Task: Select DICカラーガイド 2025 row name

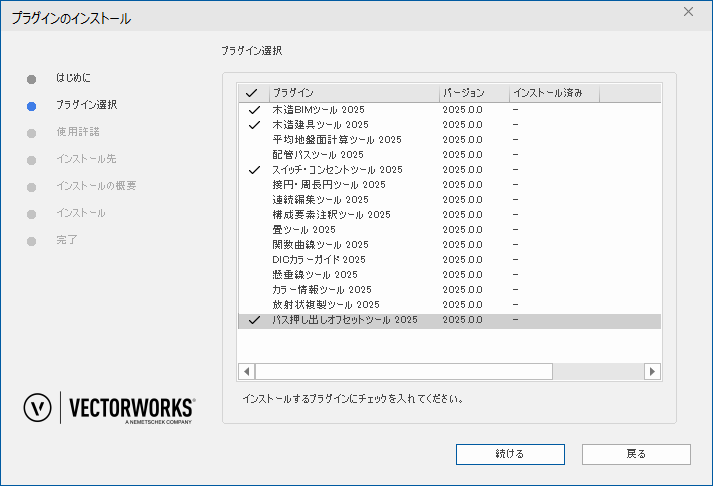Action: 319,260
